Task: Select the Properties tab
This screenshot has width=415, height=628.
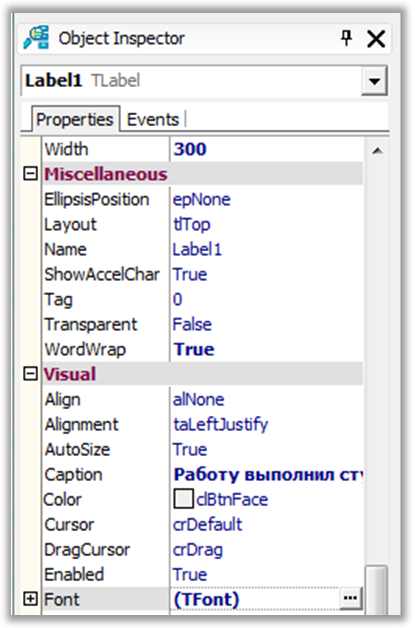Action: tap(75, 119)
